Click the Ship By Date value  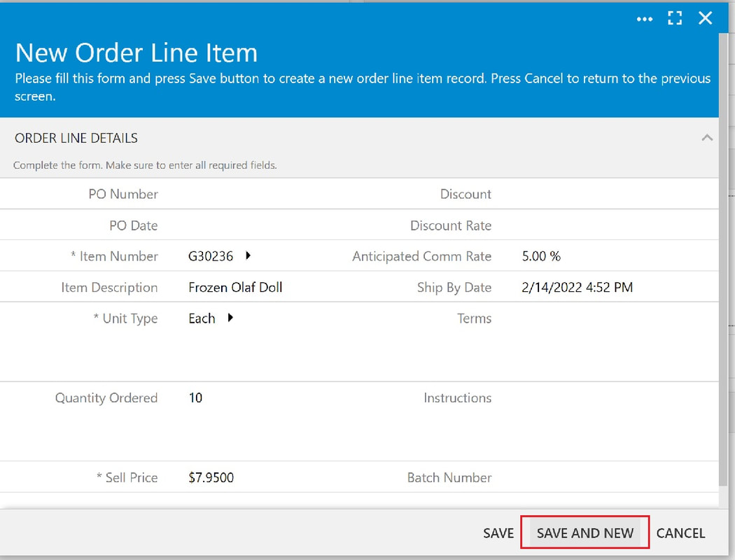click(577, 287)
